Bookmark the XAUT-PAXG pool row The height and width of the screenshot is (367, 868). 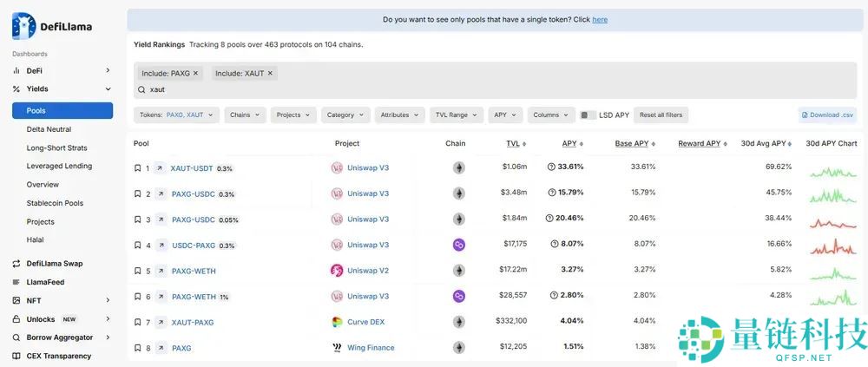click(137, 323)
